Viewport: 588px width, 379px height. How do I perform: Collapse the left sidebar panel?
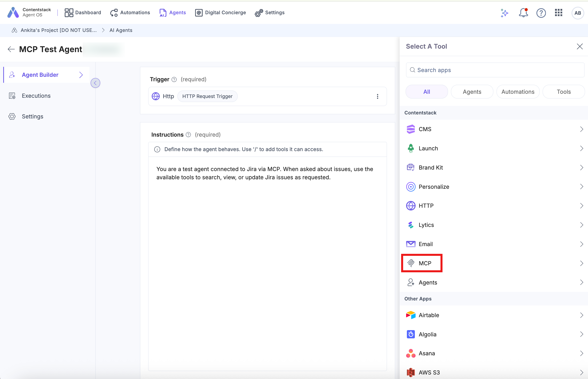(x=95, y=83)
